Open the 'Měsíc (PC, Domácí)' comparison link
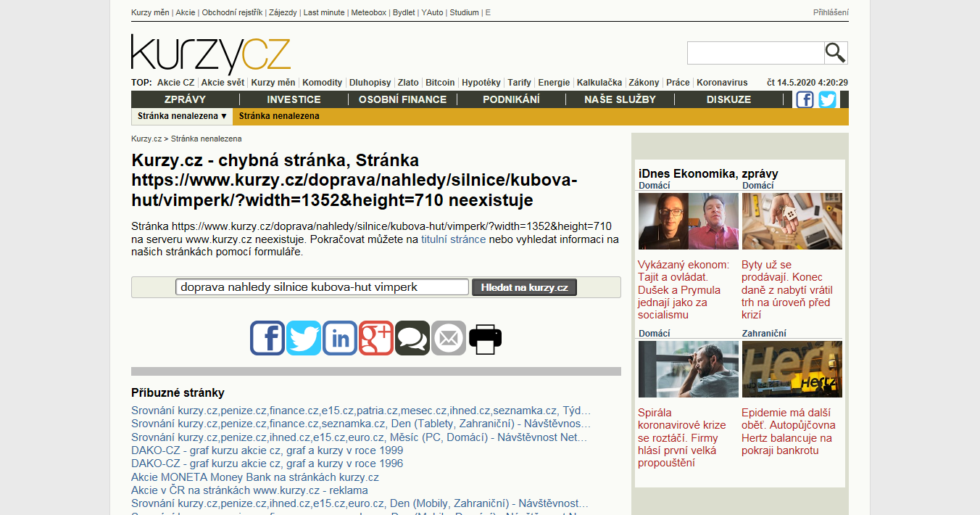Viewport: 980px width, 515px height. (360, 437)
